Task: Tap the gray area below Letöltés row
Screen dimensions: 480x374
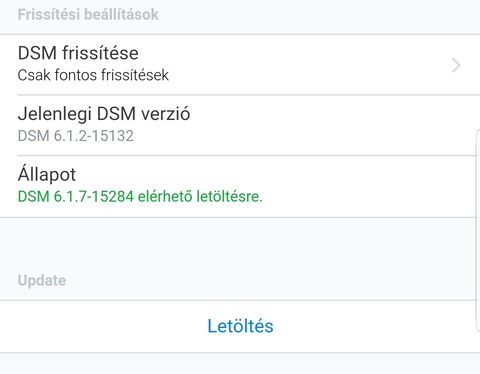Action: 240,364
